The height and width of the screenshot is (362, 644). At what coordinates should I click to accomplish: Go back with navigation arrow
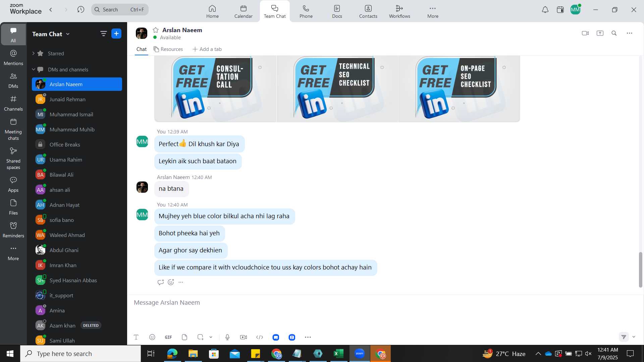click(x=51, y=10)
